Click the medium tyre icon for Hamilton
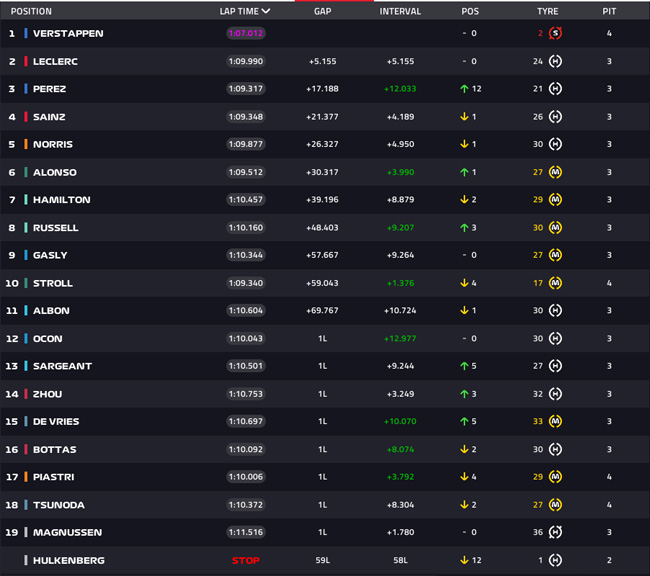The width and height of the screenshot is (650, 576). (555, 200)
